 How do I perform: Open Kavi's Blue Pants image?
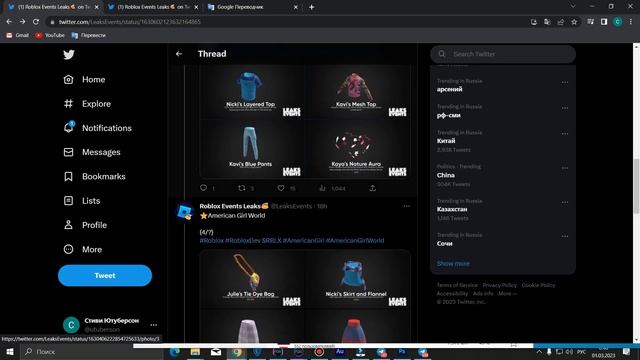point(252,149)
